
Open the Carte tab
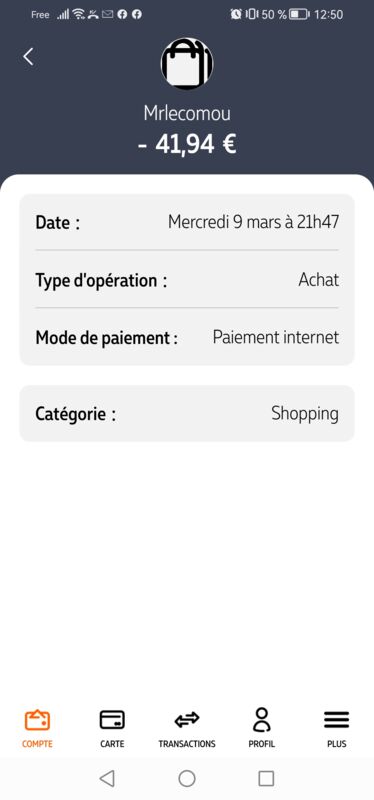click(x=112, y=729)
